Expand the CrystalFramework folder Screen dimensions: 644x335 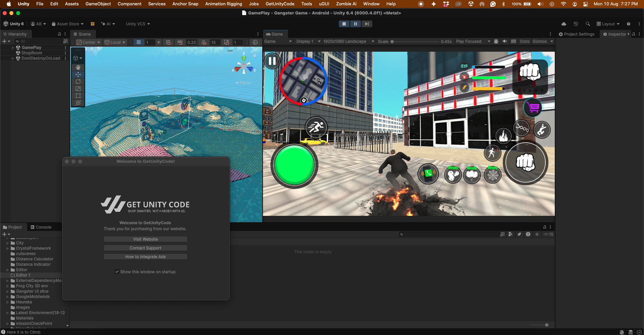tap(8, 248)
